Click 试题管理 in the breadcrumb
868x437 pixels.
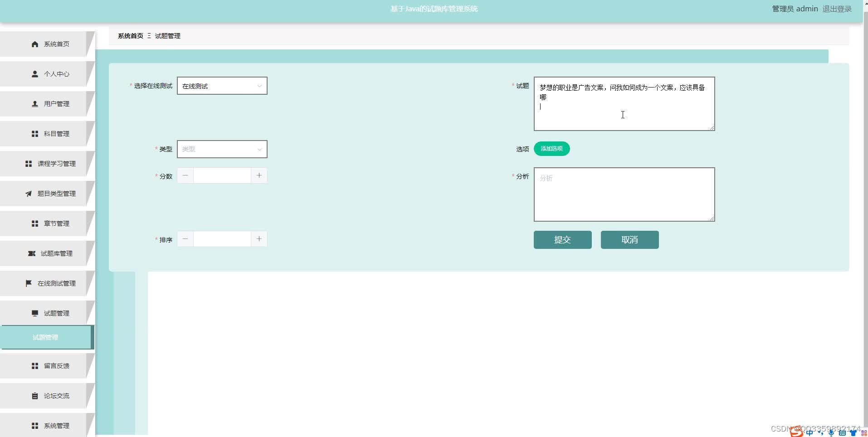click(x=168, y=36)
